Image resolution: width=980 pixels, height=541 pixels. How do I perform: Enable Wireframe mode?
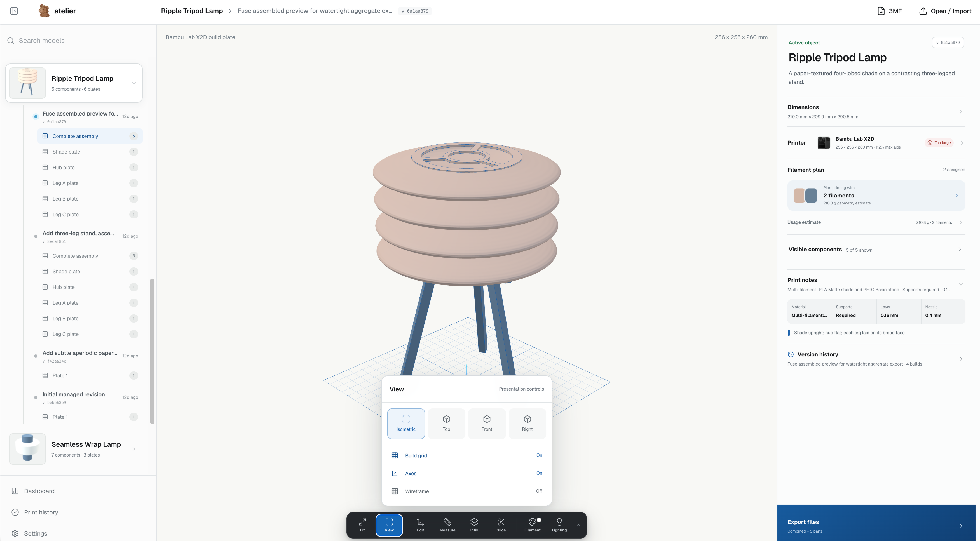pos(467,491)
